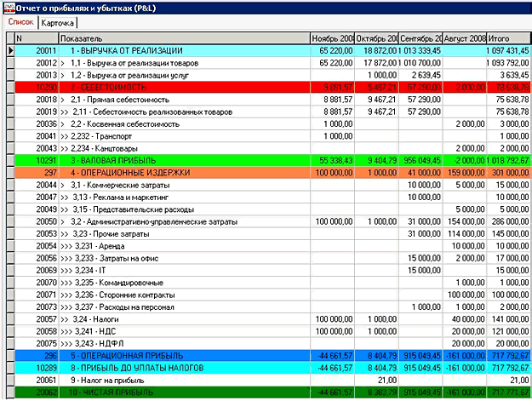Viewport: 532px width, 401px height.
Task: Click number cell 20044
Action: [x=37, y=186]
